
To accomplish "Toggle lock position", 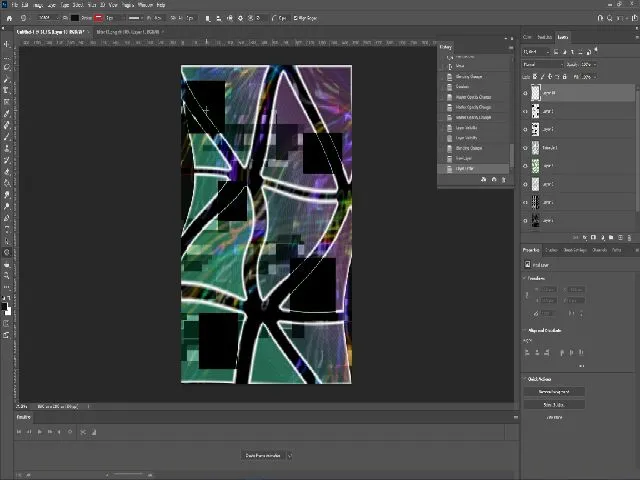I will [x=550, y=76].
